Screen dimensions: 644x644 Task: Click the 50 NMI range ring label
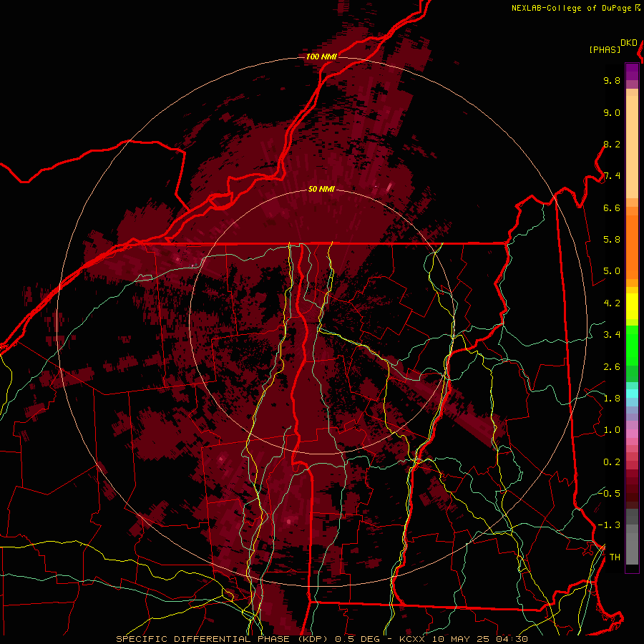[x=321, y=189]
